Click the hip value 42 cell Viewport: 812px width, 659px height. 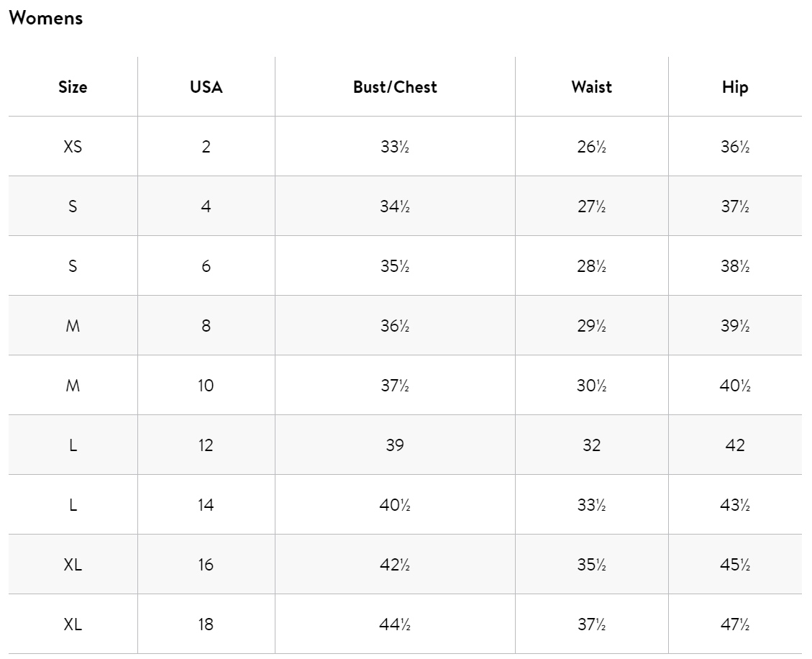coord(735,445)
